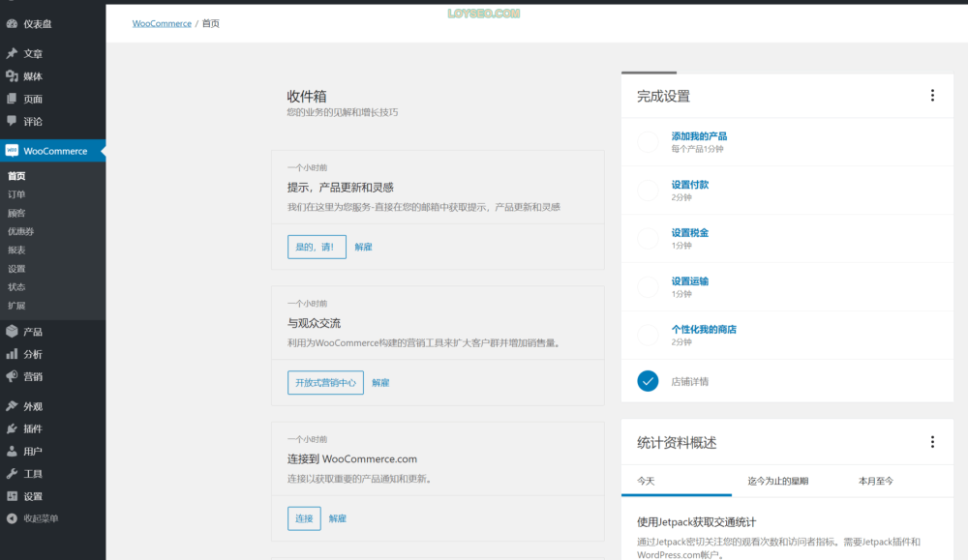The width and height of the screenshot is (968, 560).
Task: Dismiss the WooCommerce.com connect note via 解雇
Action: click(x=337, y=518)
